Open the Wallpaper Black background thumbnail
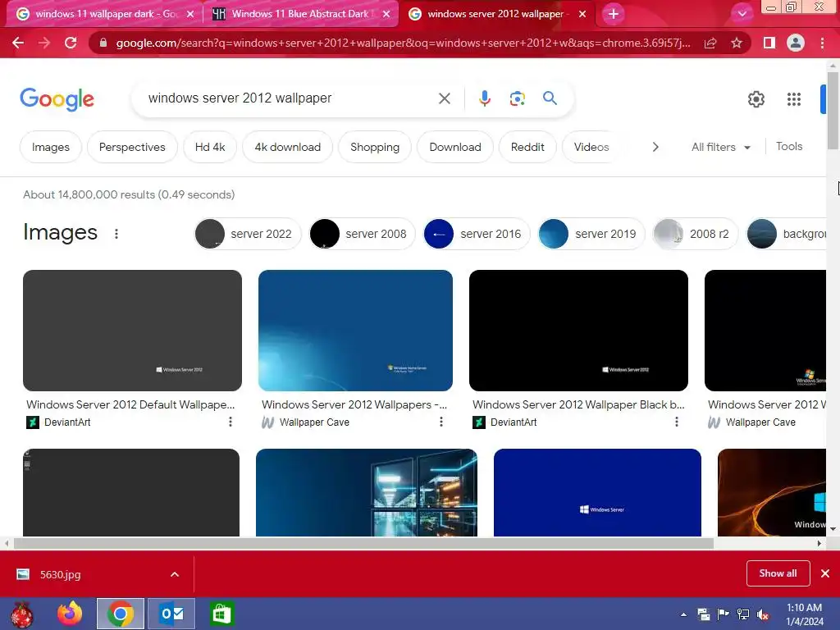This screenshot has width=840, height=630. 578,331
